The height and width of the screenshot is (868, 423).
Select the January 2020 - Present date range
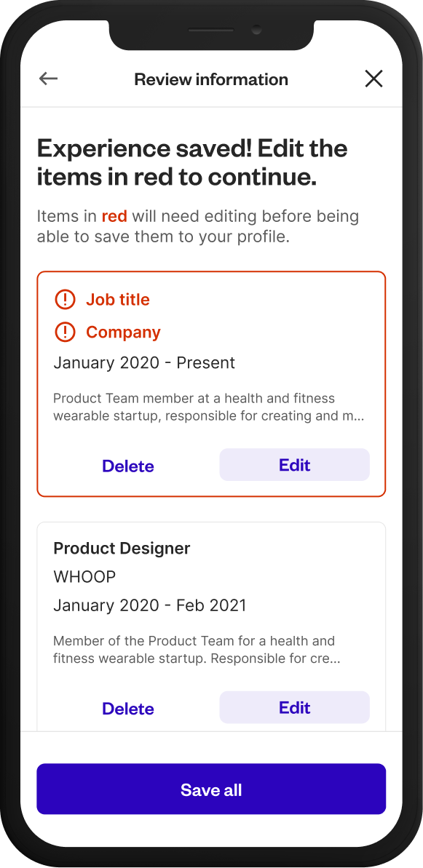144,362
